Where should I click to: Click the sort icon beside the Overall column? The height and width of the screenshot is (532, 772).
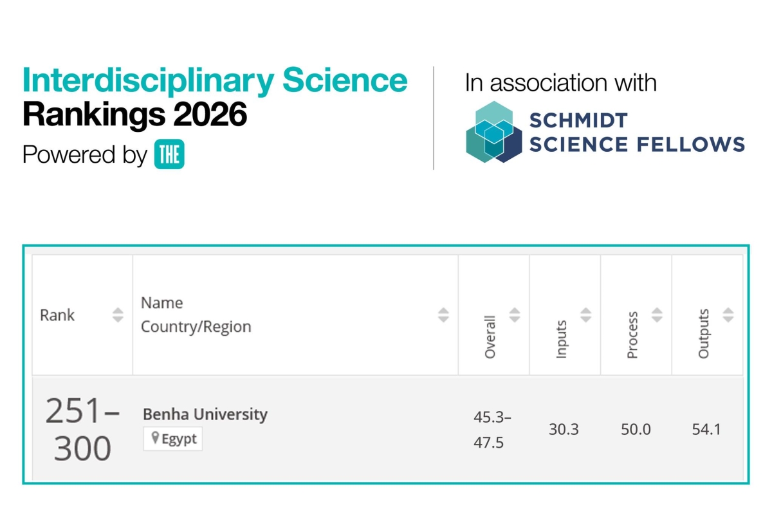[515, 315]
